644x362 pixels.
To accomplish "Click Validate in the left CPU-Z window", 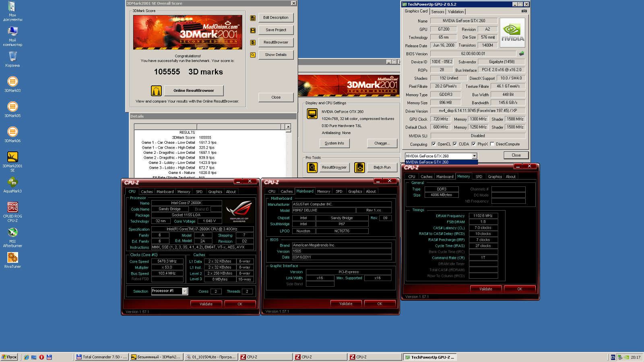I will pyautogui.click(x=206, y=304).
